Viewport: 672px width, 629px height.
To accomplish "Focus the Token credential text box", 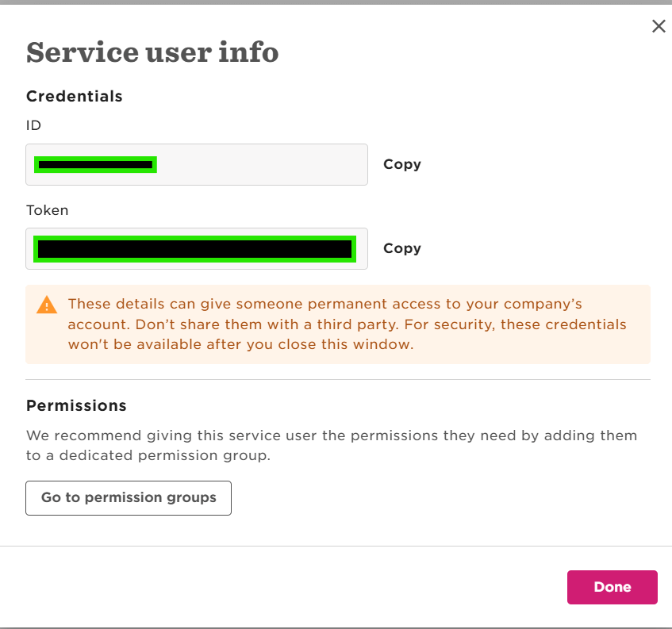I will [x=197, y=248].
